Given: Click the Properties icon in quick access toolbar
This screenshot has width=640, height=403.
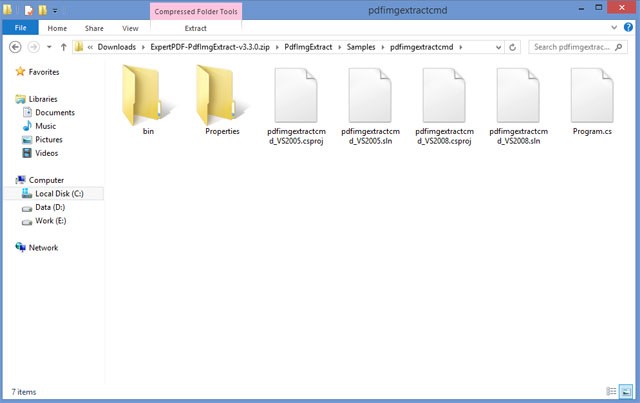Looking at the screenshot, I should (x=28, y=10).
